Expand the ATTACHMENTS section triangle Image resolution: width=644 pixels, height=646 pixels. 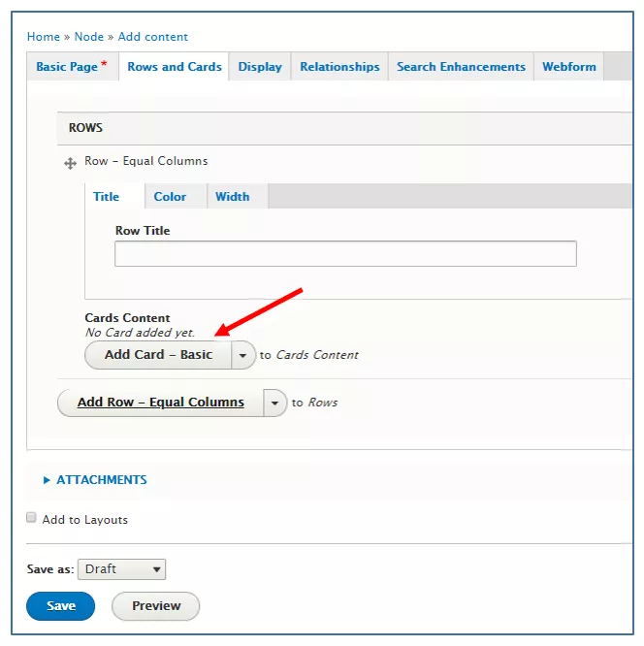tap(47, 480)
